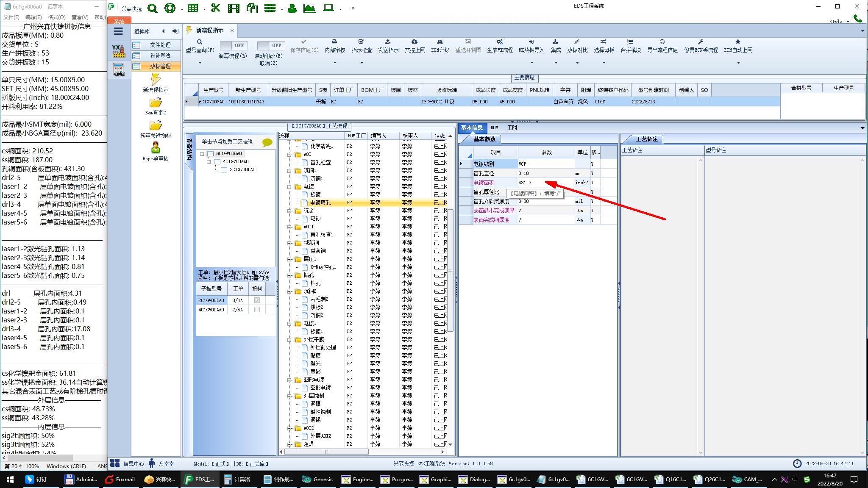Click the 发送指示 upload icon
The image size is (868, 488).
pos(388,42)
